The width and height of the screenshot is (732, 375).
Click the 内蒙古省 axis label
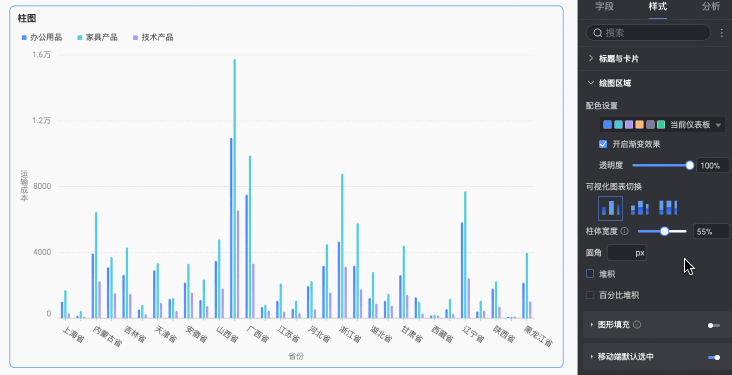click(107, 337)
